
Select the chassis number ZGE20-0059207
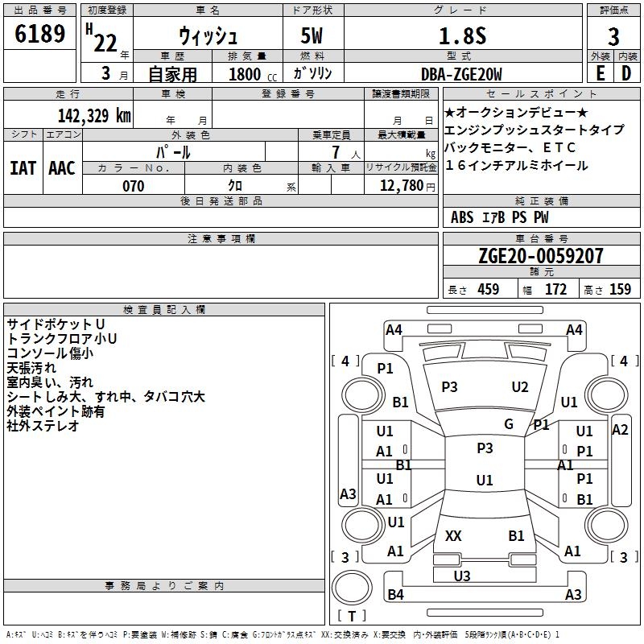pyautogui.click(x=540, y=256)
